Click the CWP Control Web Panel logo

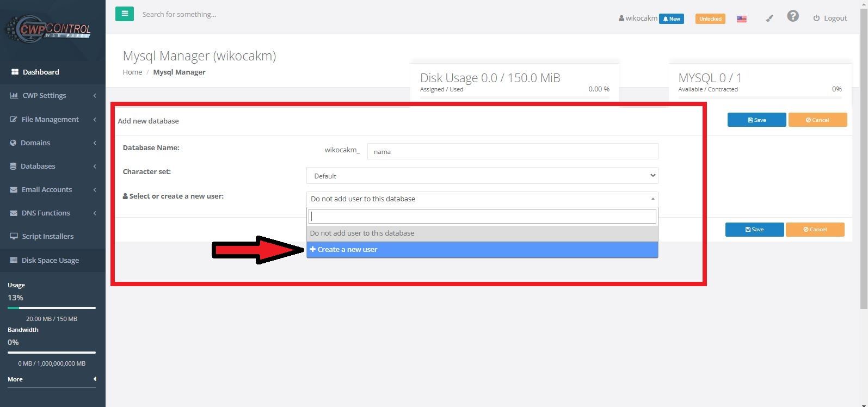(48, 28)
